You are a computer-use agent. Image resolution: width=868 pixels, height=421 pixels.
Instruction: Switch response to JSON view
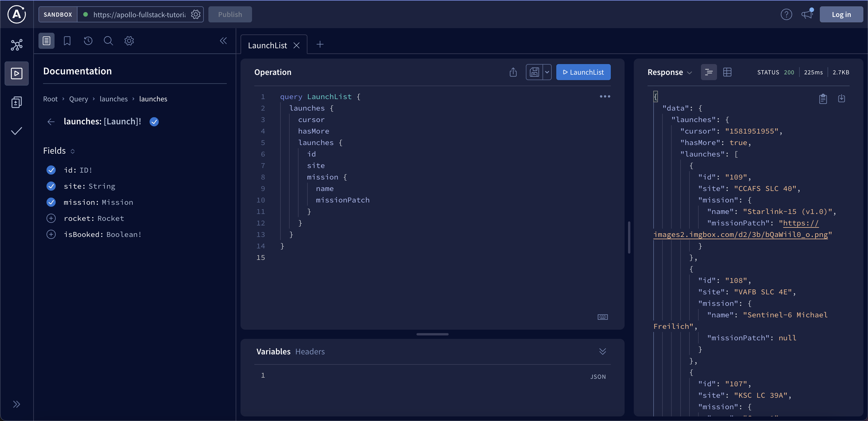coord(709,72)
